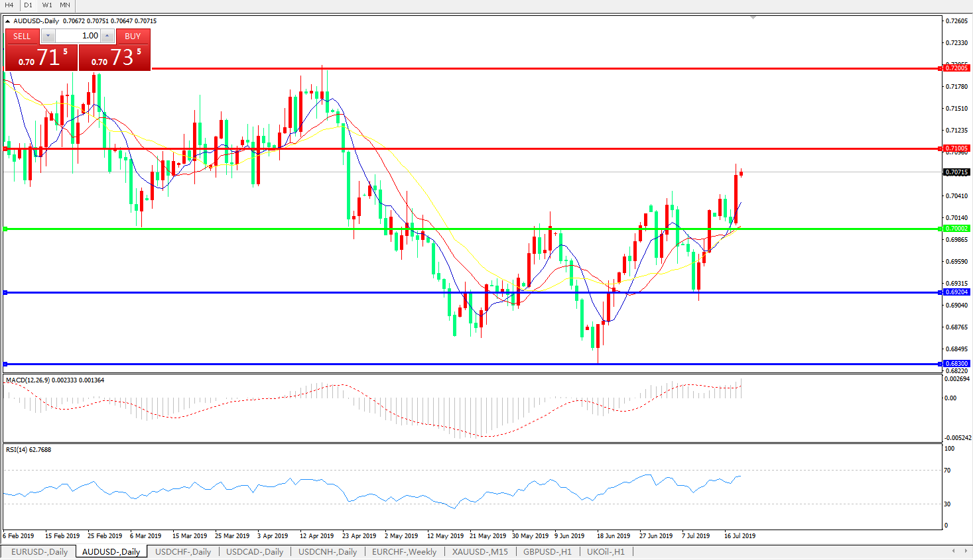
Task: Select the blue 0.68300 line left handle
Action: tap(5, 364)
